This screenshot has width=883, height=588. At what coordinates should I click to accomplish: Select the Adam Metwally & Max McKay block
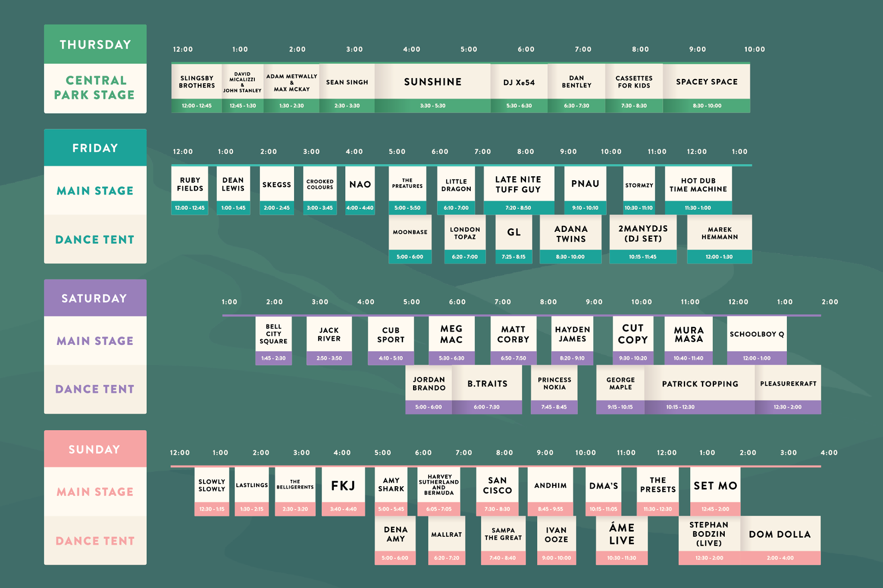(291, 88)
